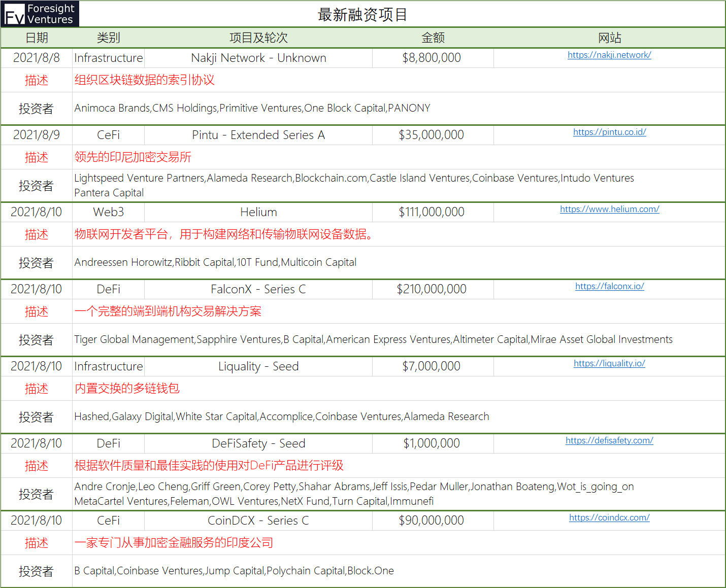Select the DeFi category for DeFiSafety
Image resolution: width=726 pixels, height=588 pixels.
(108, 443)
